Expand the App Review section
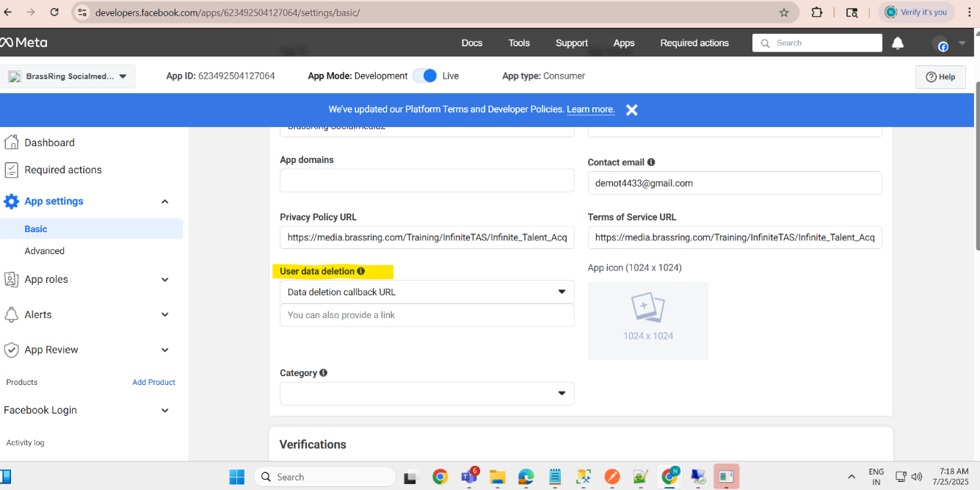Image resolution: width=980 pixels, height=490 pixels. [x=165, y=350]
